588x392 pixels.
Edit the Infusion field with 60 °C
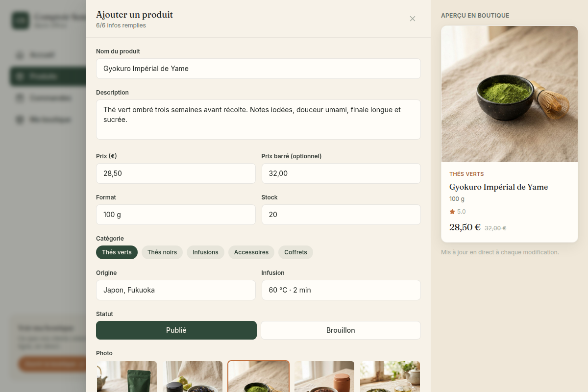[x=341, y=290]
